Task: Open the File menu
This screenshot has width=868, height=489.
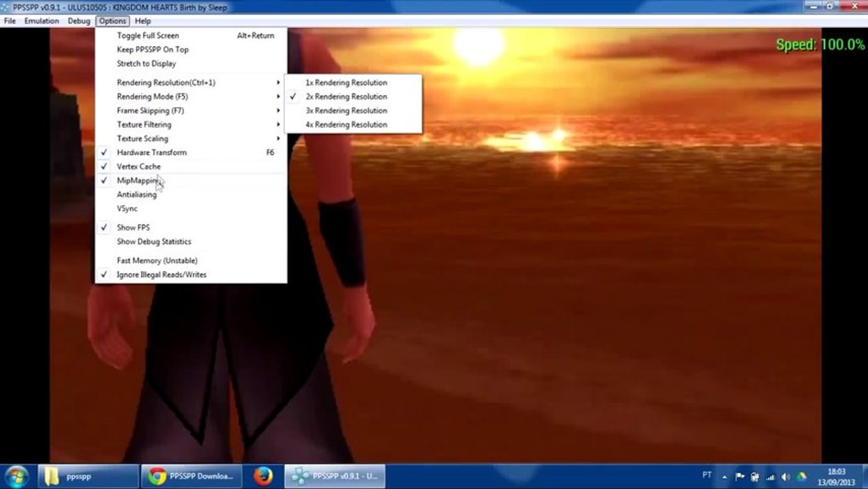Action: click(10, 21)
